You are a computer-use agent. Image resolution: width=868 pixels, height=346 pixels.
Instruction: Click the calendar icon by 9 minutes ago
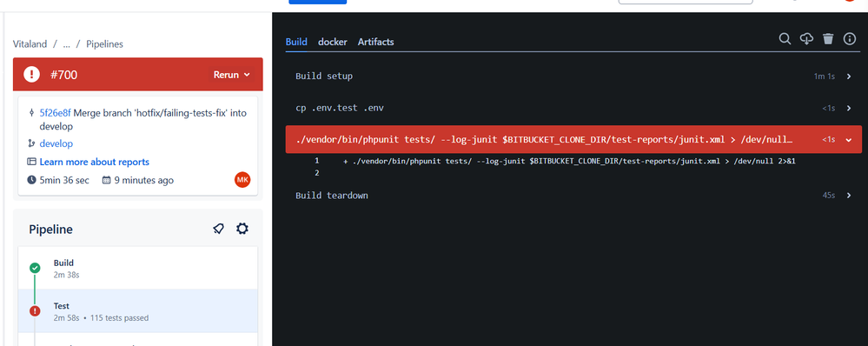(x=106, y=180)
